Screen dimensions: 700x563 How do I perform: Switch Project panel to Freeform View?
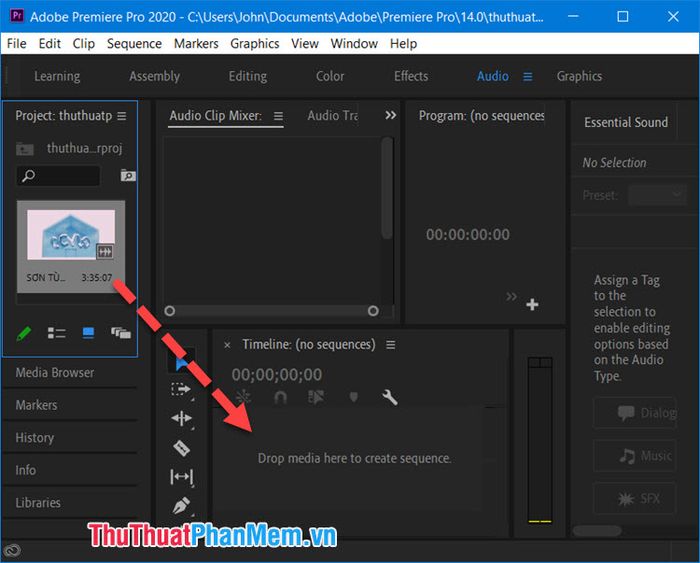[121, 333]
